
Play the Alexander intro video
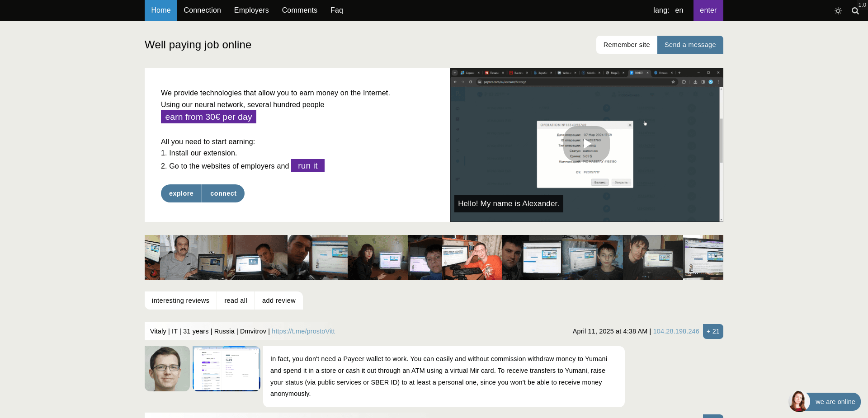point(586,145)
